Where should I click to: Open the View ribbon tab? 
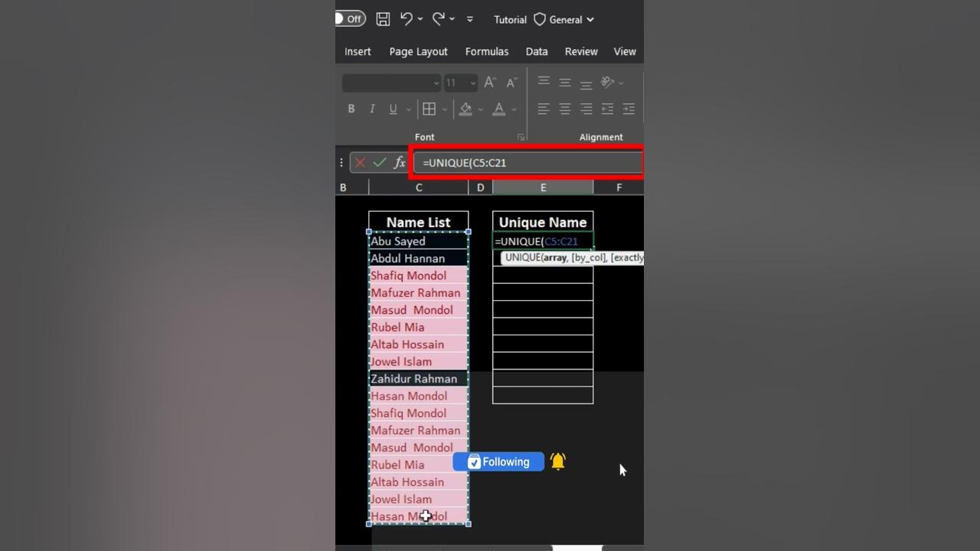pos(625,51)
